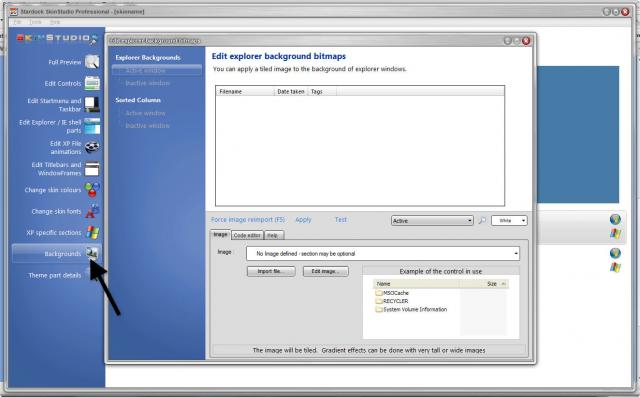Screen dimensions: 640x397
Task: Click the Filename column header
Action: (245, 91)
